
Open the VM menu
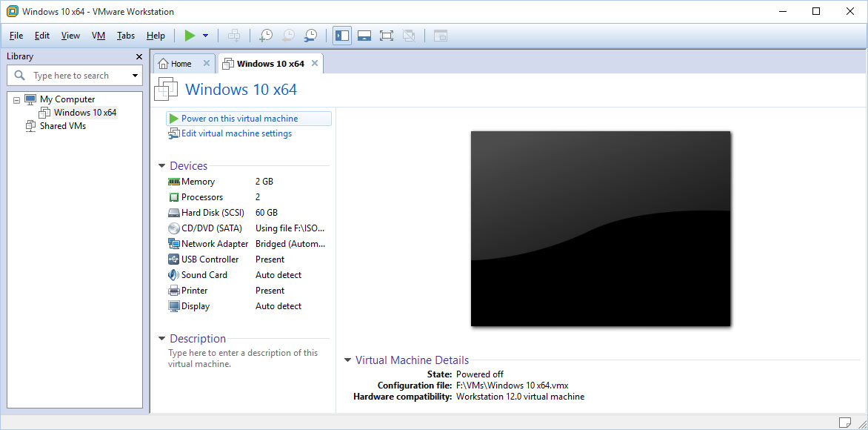[99, 35]
